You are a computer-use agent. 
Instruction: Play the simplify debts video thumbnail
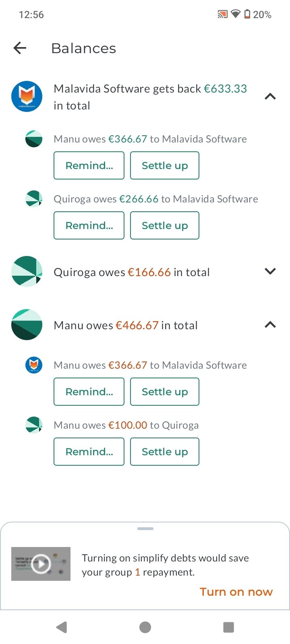coord(41,563)
